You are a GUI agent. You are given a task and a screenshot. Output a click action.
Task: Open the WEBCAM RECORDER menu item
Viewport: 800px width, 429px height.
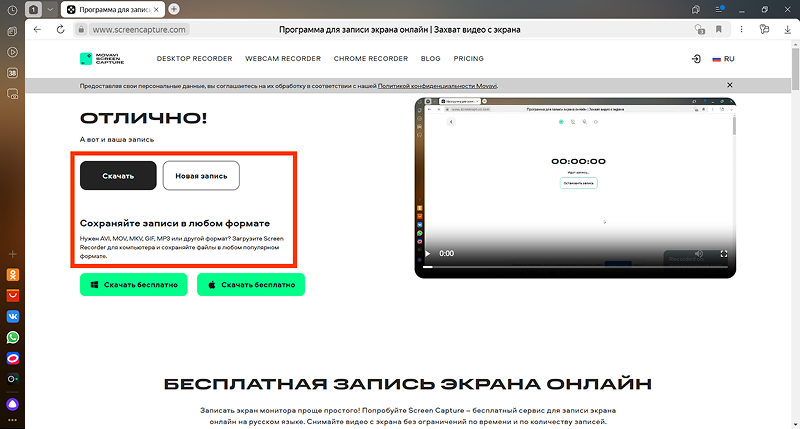click(283, 59)
